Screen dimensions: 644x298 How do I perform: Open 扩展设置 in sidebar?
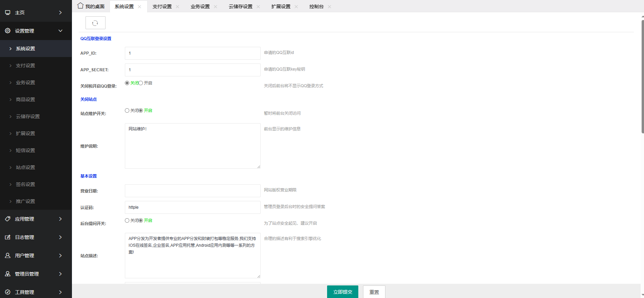pyautogui.click(x=36, y=133)
